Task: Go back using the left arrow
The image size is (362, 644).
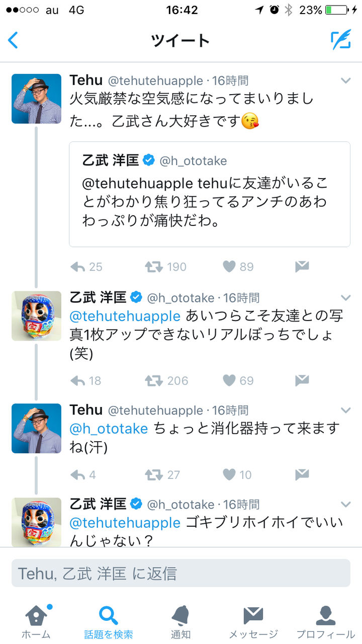Action: (x=14, y=40)
